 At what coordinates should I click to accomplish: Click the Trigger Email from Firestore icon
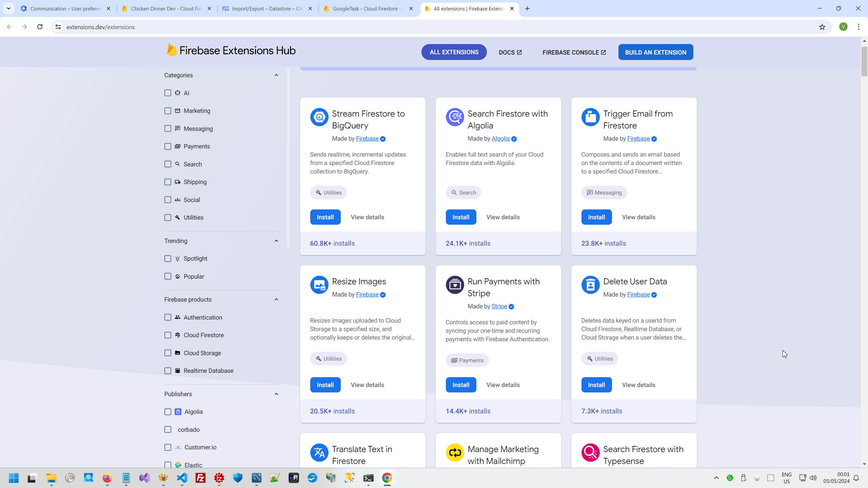(590, 117)
